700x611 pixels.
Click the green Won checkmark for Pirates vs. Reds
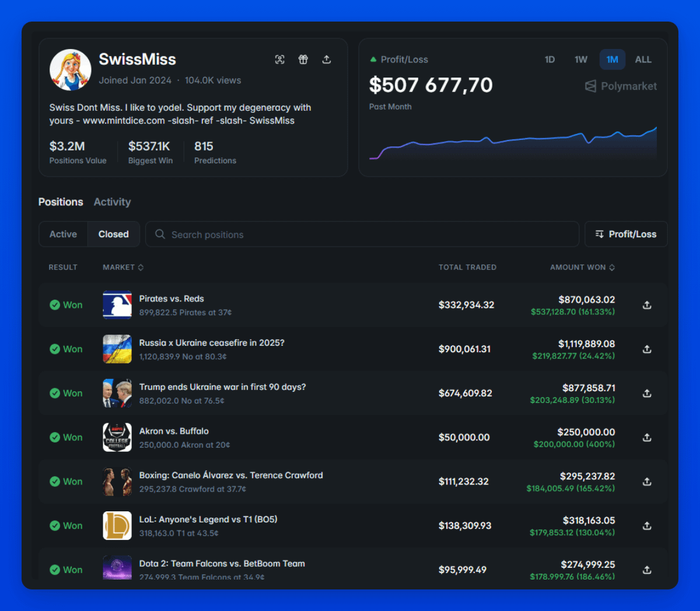coord(55,305)
